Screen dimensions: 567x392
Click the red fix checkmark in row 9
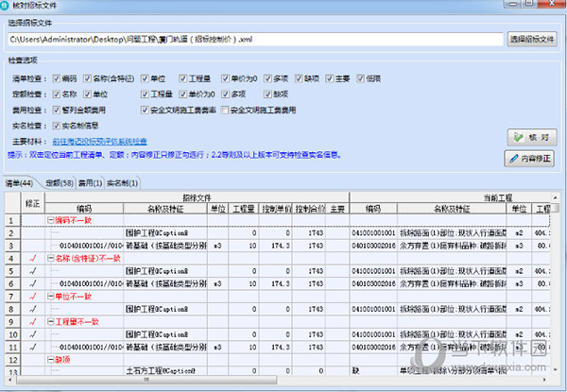33,321
